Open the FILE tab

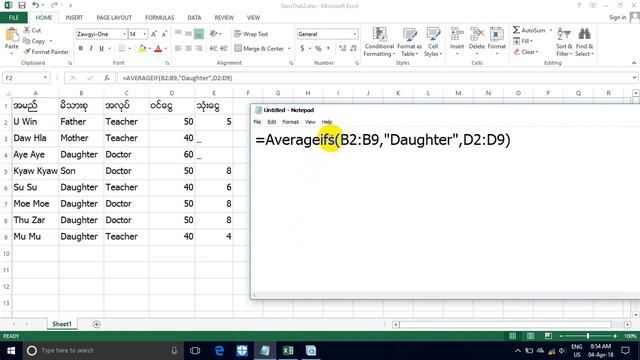14,18
